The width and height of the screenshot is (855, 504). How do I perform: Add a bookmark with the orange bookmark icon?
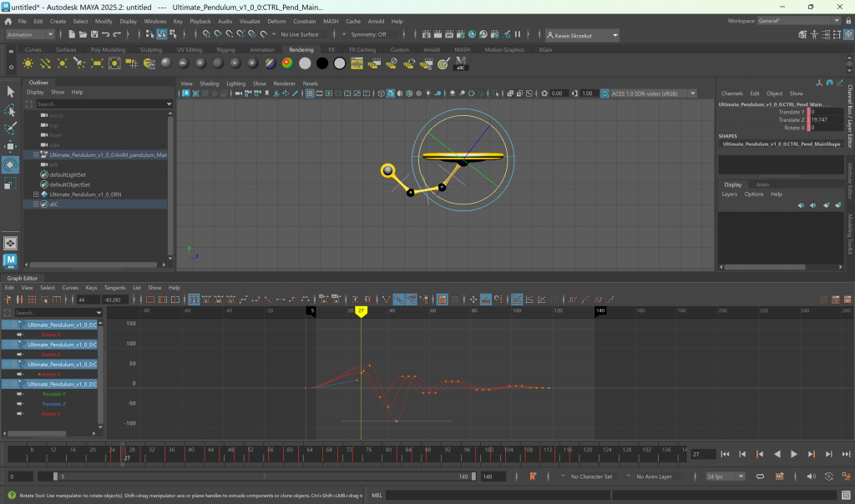pyautogui.click(x=533, y=476)
